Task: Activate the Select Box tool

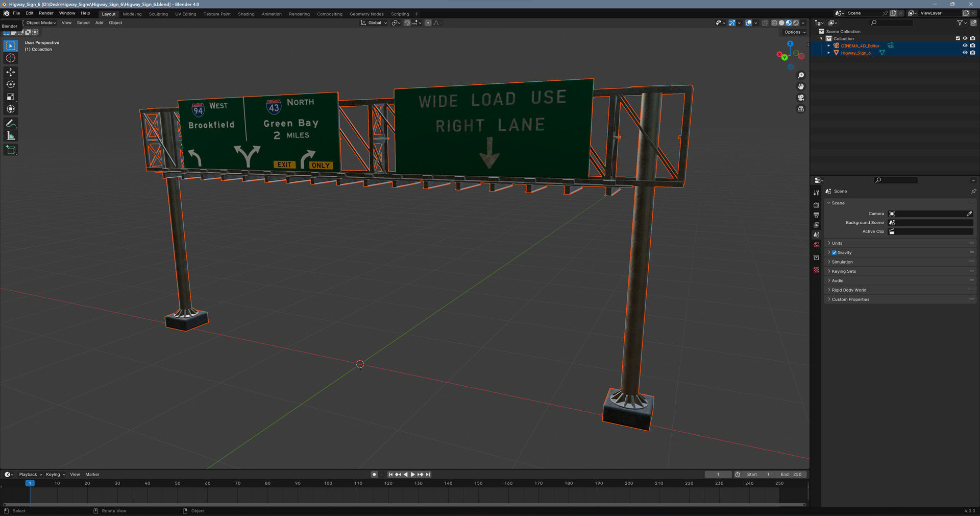Action: point(11,46)
